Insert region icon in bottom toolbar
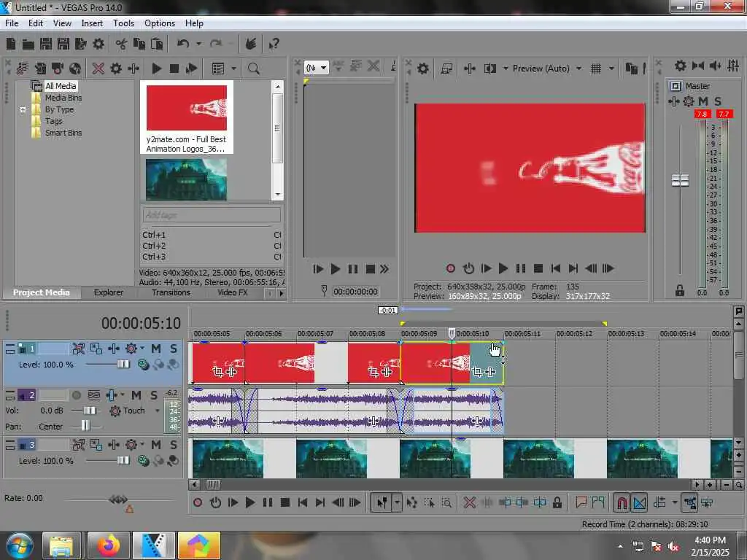Screen dimensions: 747x560 (x=598, y=502)
